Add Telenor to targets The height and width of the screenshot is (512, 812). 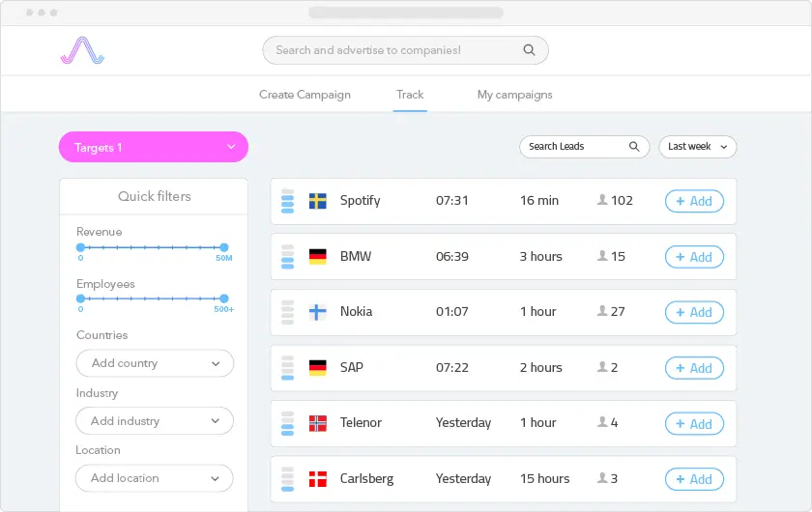pos(694,424)
